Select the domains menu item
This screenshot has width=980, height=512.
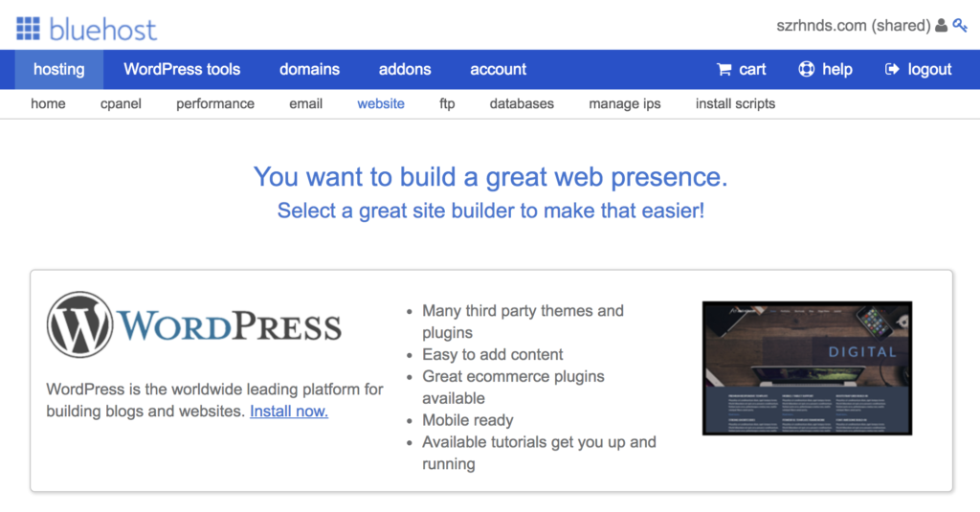(309, 70)
